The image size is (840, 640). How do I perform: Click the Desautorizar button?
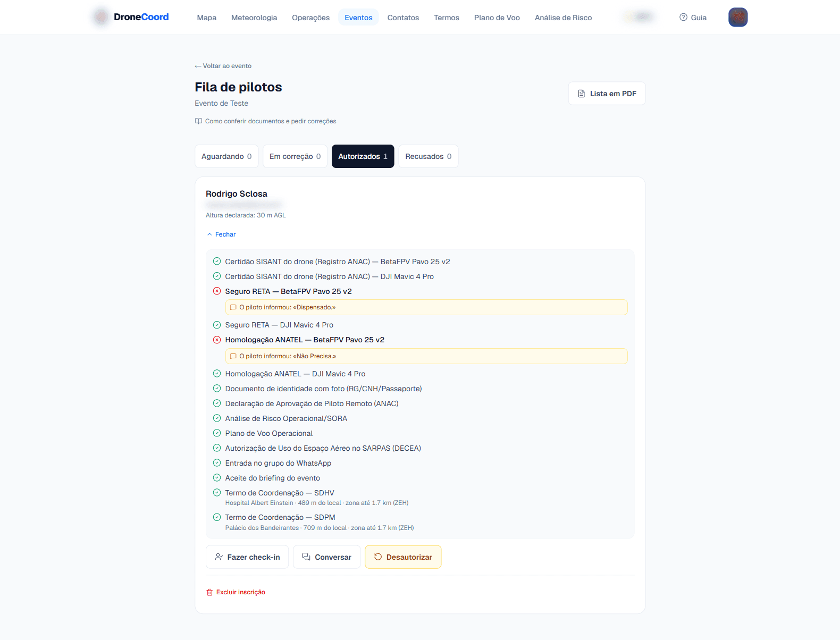(x=403, y=557)
